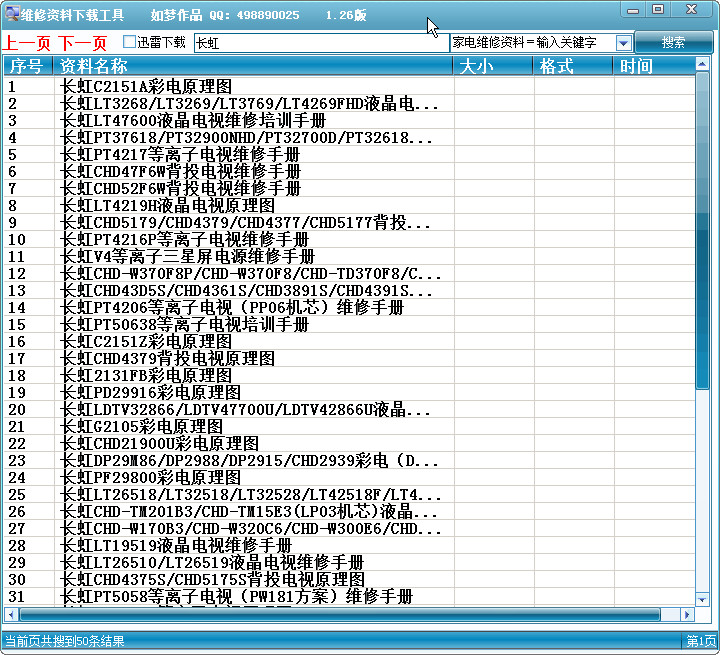Maximize the download tool window
Screen dimensions: 720x655
[x=658, y=10]
